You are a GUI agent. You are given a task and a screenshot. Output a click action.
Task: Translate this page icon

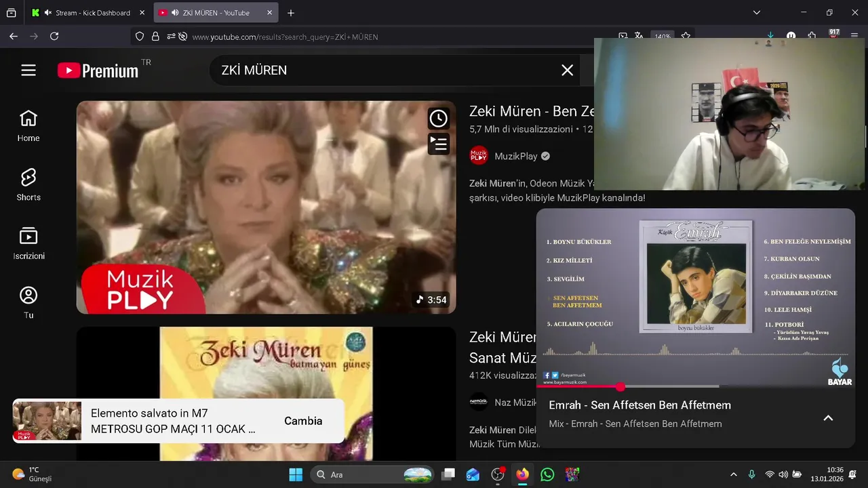click(640, 37)
